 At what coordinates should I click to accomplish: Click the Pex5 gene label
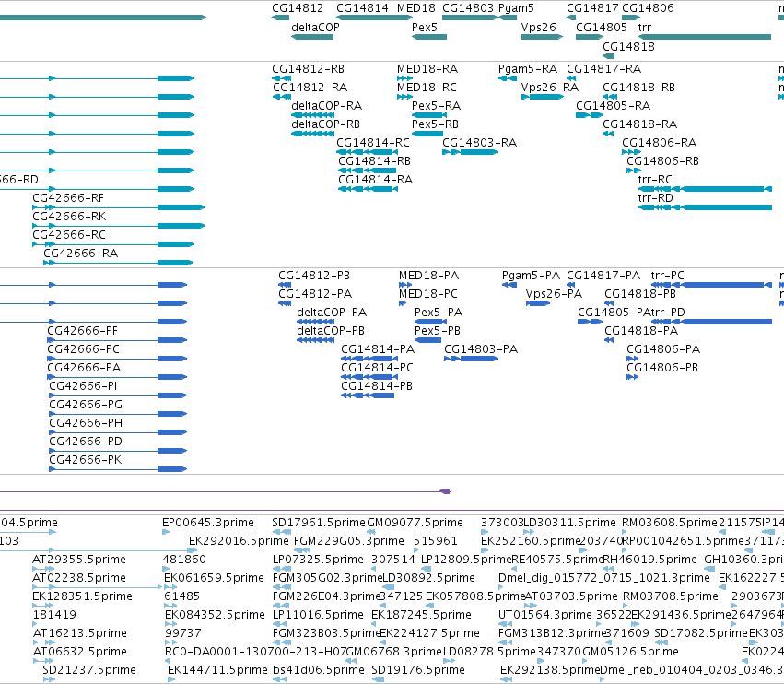pos(424,27)
